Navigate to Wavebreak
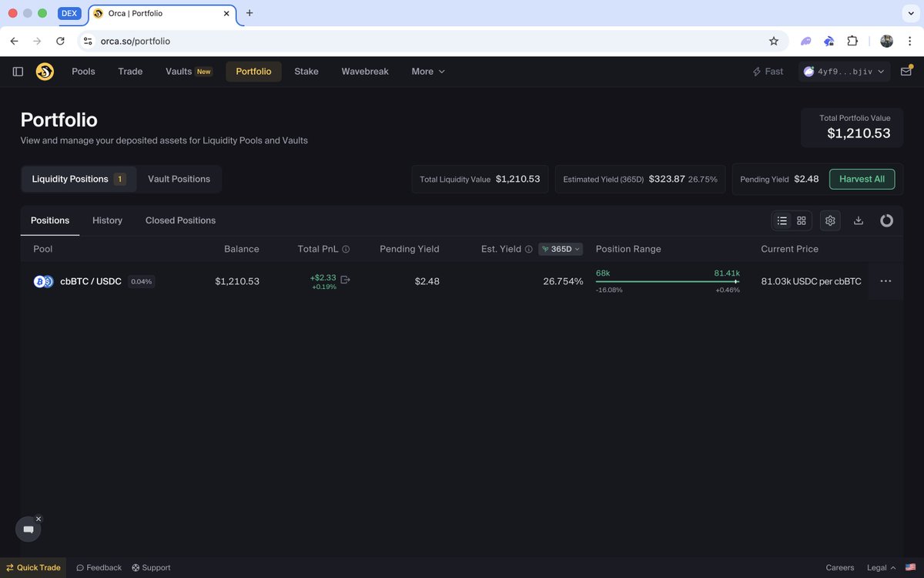This screenshot has width=924, height=578. [x=365, y=72]
